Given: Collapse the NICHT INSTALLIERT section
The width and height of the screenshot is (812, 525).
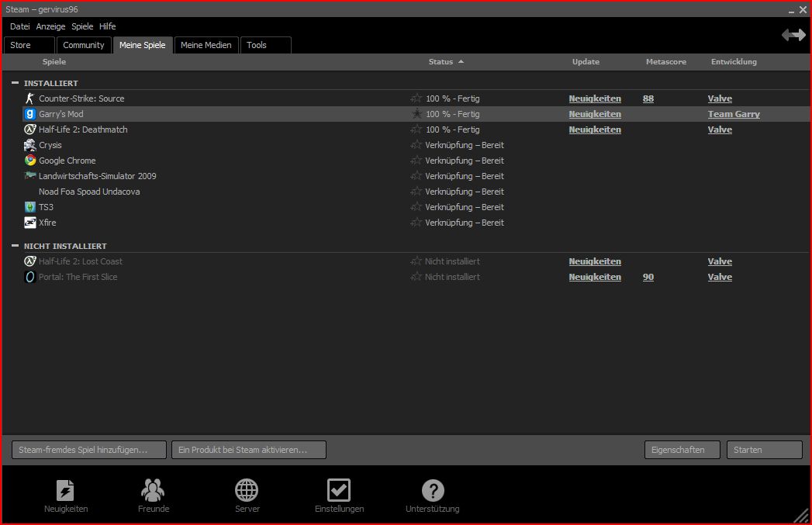Looking at the screenshot, I should [x=15, y=246].
